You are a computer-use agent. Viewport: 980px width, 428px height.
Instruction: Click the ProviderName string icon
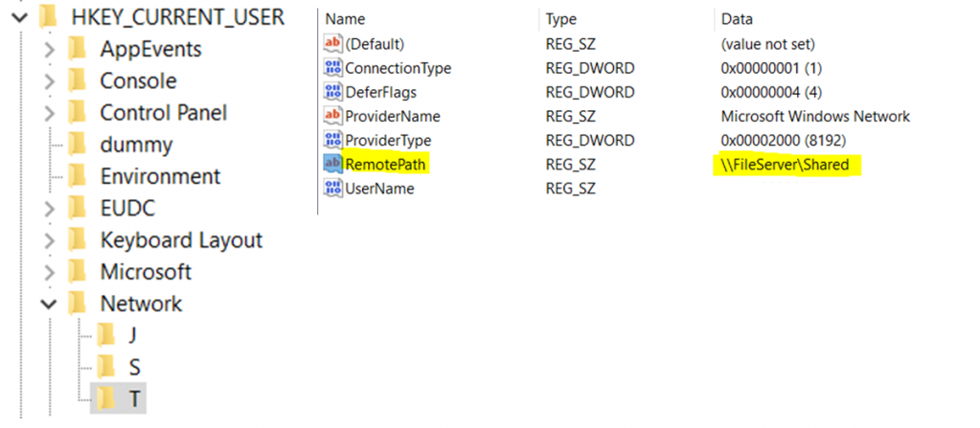pyautogui.click(x=332, y=116)
